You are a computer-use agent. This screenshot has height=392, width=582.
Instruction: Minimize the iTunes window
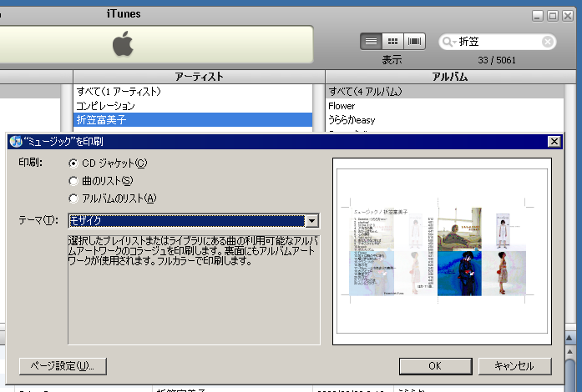[538, 16]
